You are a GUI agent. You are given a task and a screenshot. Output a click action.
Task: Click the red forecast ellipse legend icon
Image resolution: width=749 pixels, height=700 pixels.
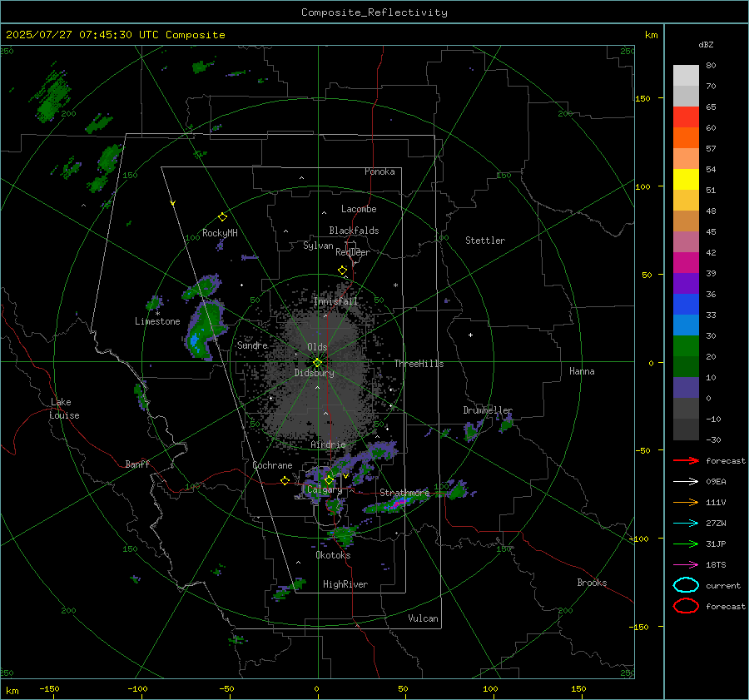tap(686, 606)
